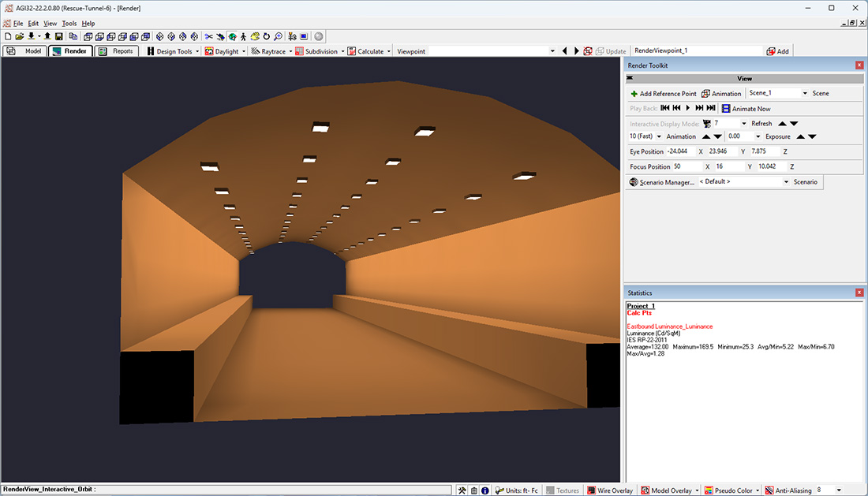Decrease Refresh with the down arrow
The height and width of the screenshot is (496, 868).
[x=794, y=124]
